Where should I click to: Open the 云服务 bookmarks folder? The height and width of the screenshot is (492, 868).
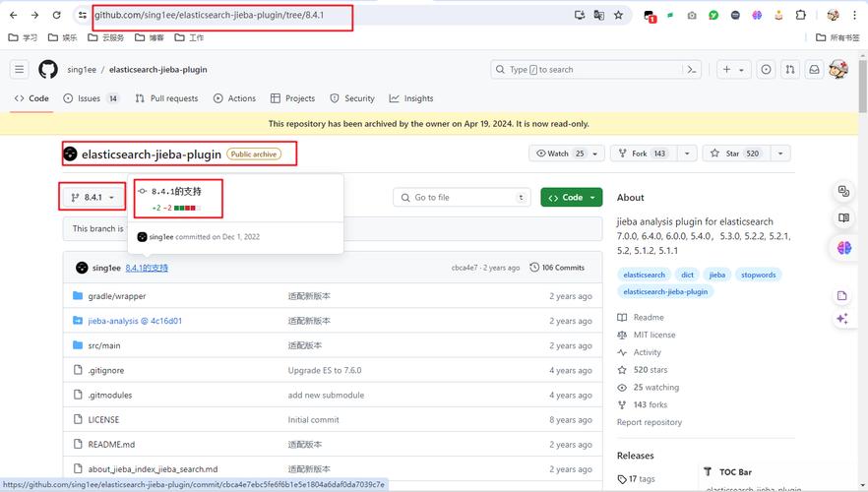105,37
